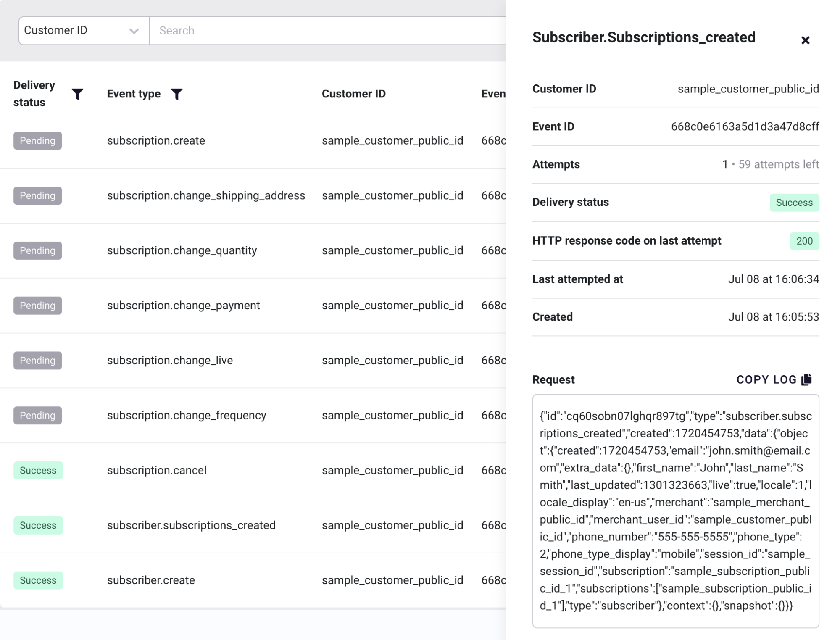
Task: Click the Pending badge on subscription.create row
Action: tap(37, 141)
